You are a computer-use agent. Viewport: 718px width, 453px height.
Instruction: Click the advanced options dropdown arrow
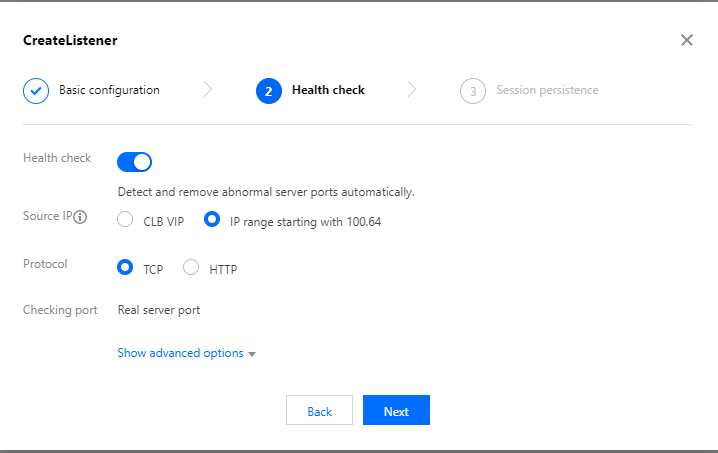pos(252,354)
